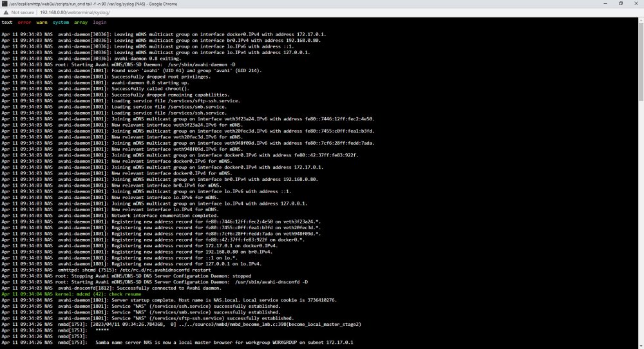This screenshot has height=349, width=644.
Task: Click the line 'Samba name server NAS is now a local master browser'
Action: pos(177,342)
